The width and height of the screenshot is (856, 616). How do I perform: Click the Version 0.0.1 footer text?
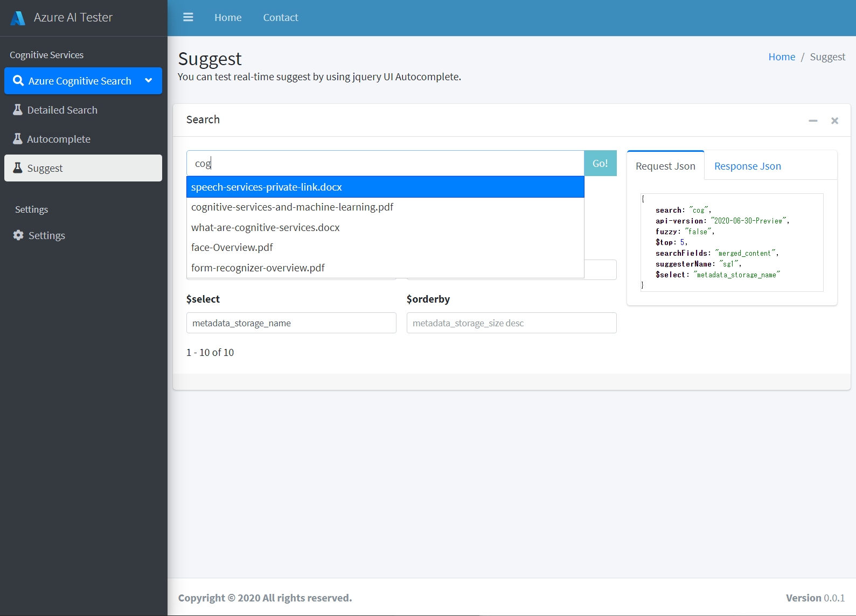815,598
